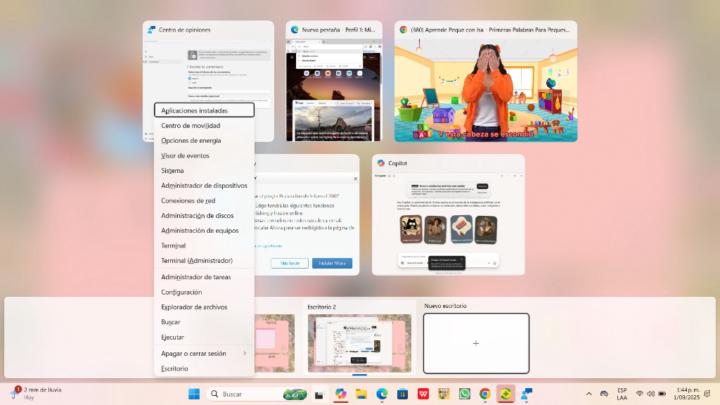The image size is (720, 405).
Task: Open Microsoft Store taskbar icon
Action: pyautogui.click(x=402, y=394)
